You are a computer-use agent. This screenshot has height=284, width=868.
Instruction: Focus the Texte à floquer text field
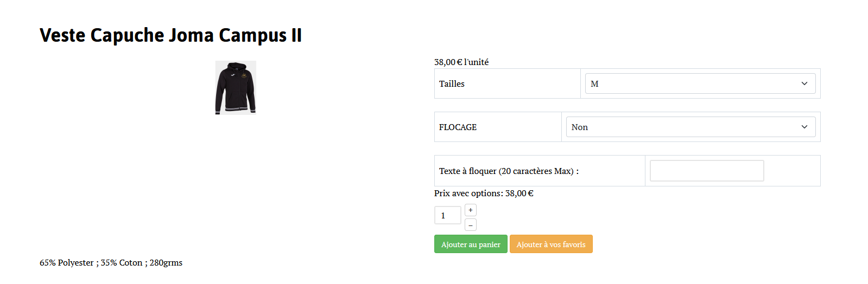click(x=706, y=171)
